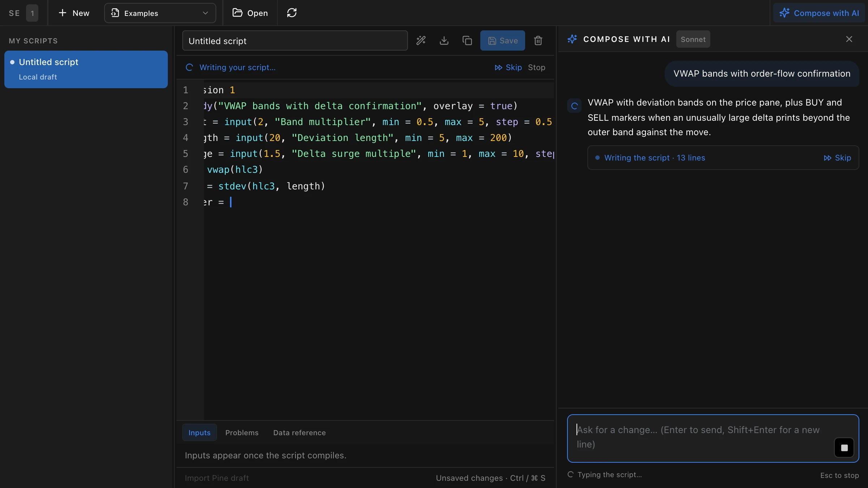Click the script name input field

(x=295, y=40)
